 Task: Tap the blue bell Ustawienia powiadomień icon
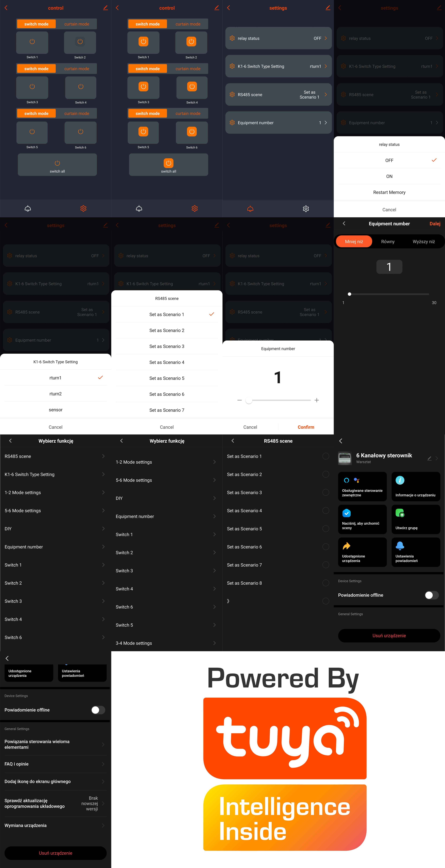(400, 546)
